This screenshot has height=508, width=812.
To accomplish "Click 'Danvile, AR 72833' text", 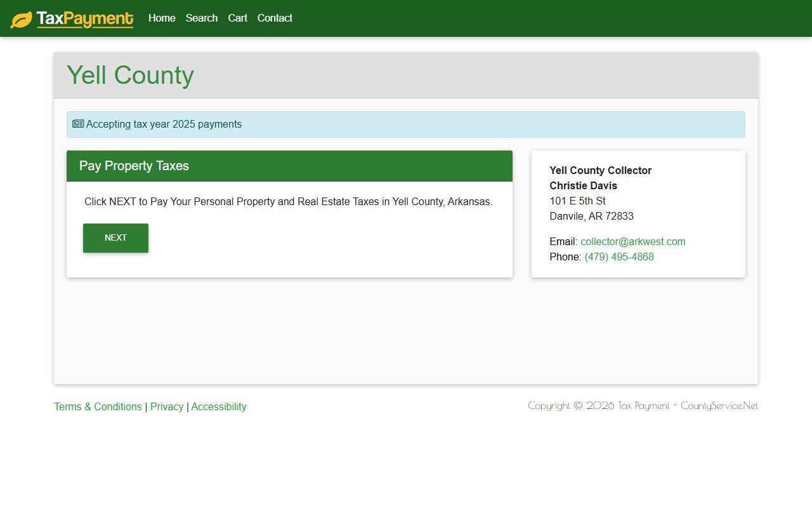I will [591, 216].
